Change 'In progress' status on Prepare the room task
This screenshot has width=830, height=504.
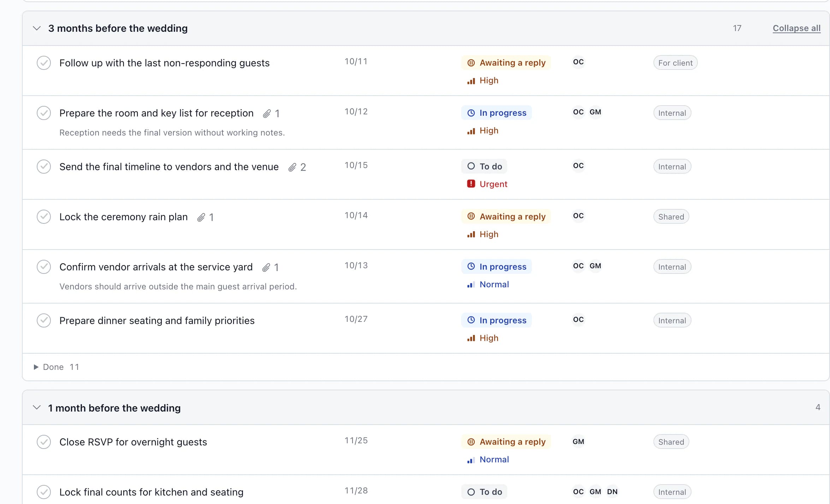[x=497, y=113]
